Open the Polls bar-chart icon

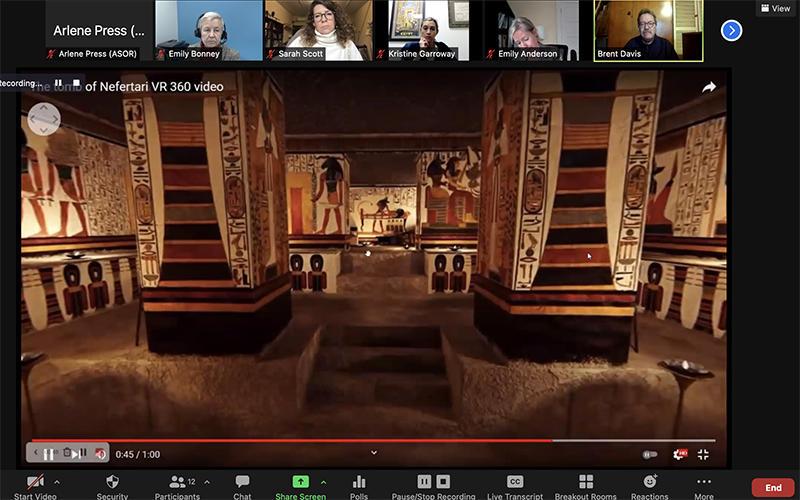click(359, 481)
